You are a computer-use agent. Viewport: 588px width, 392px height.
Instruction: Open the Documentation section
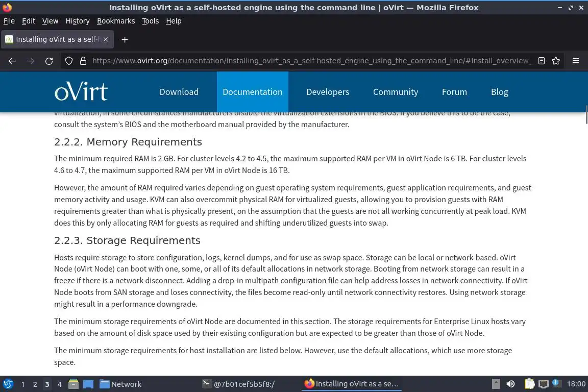[252, 92]
